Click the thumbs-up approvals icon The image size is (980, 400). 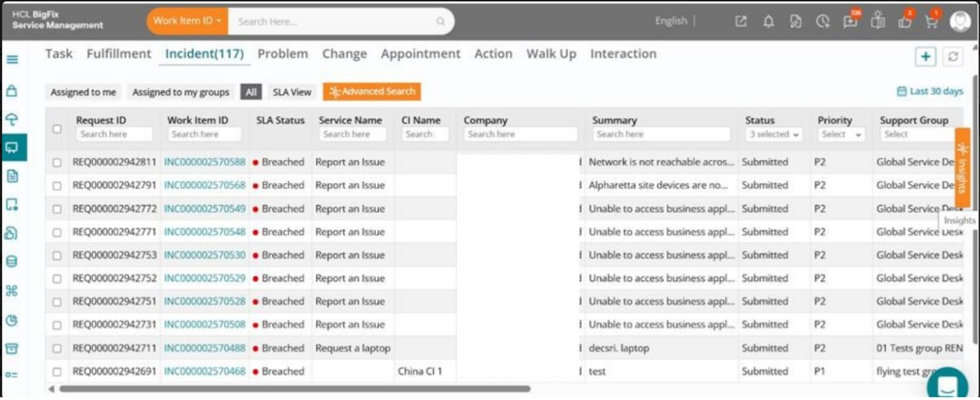pos(905,21)
